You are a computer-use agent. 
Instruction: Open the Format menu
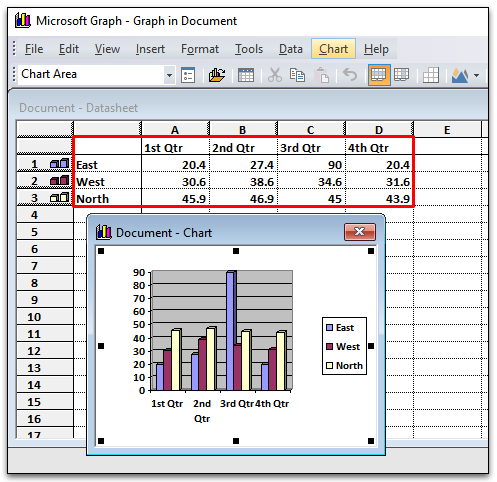[x=200, y=49]
